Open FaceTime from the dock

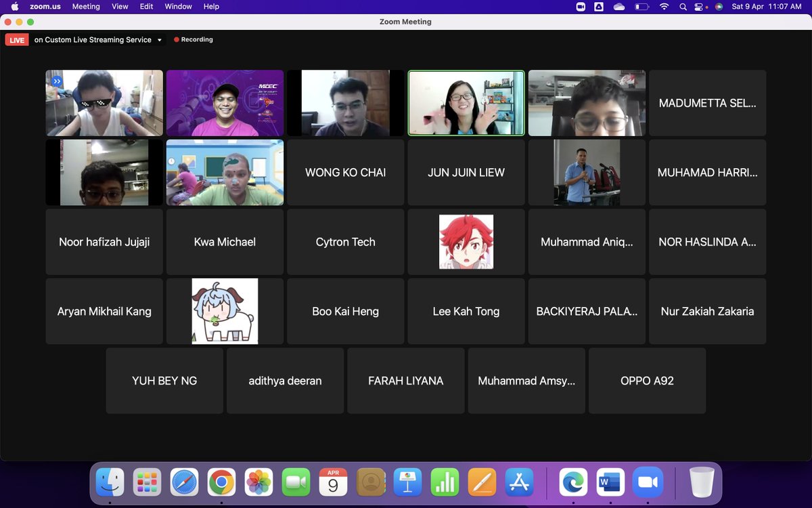click(296, 482)
